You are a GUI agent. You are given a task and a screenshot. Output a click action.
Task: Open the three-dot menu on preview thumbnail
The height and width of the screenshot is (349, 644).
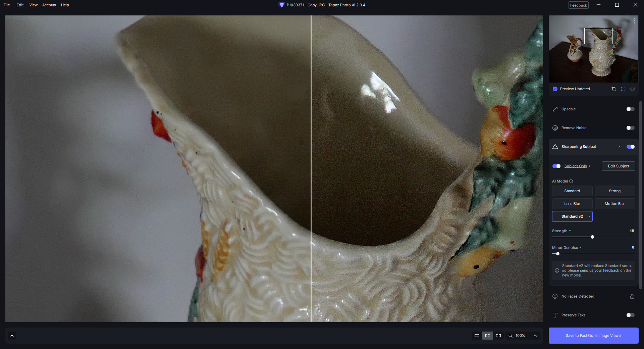[634, 21]
